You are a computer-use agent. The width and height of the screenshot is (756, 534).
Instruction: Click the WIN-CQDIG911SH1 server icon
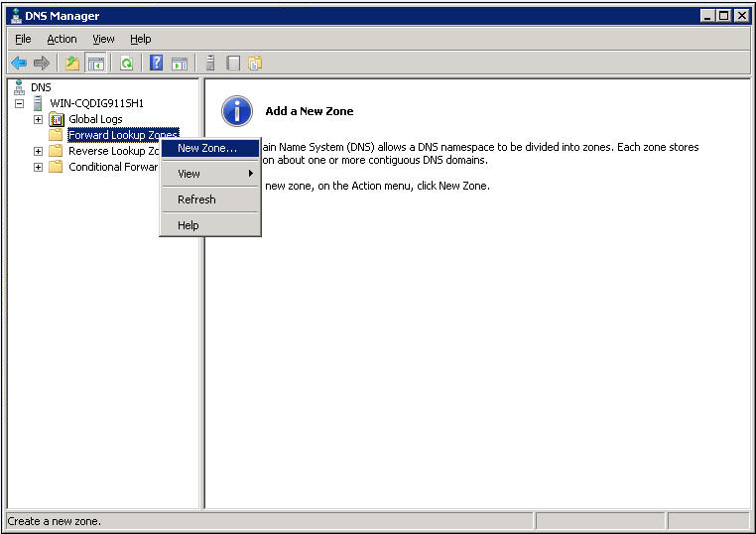pyautogui.click(x=38, y=103)
